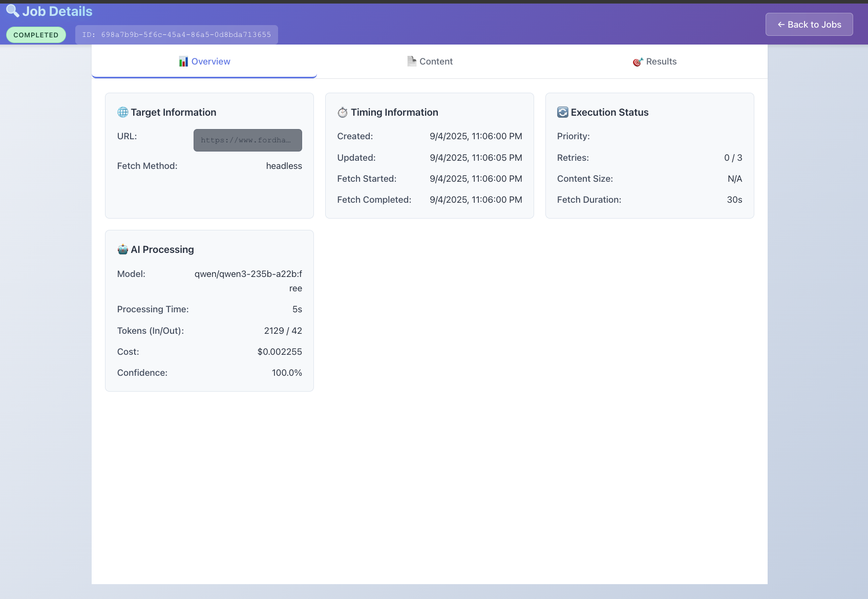Click the headless fetch method value
The width and height of the screenshot is (868, 599).
pyautogui.click(x=284, y=166)
